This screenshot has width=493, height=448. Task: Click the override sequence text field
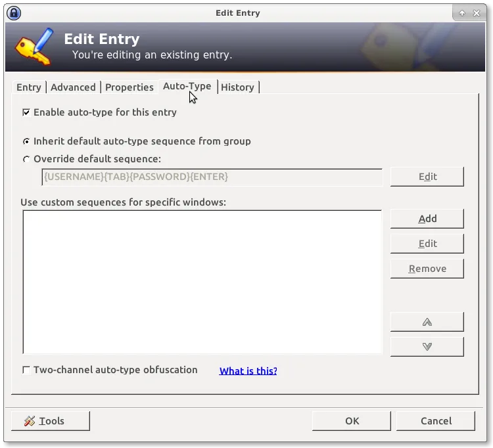[212, 177]
